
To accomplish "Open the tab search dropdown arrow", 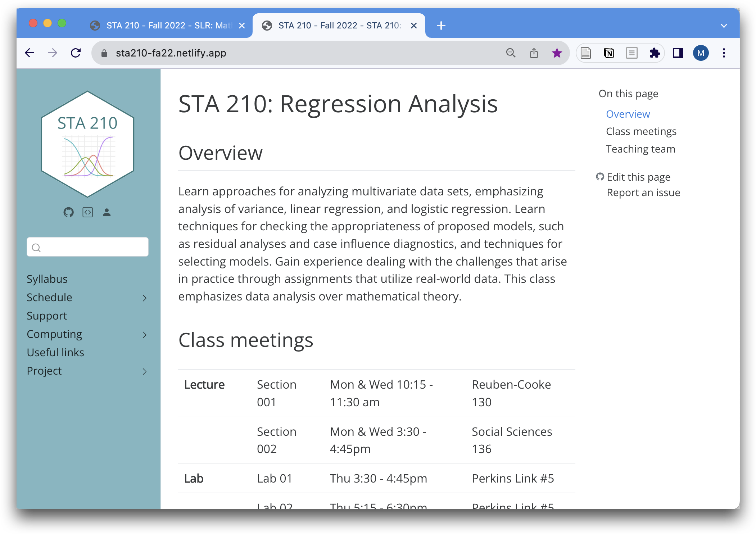I will (x=724, y=26).
